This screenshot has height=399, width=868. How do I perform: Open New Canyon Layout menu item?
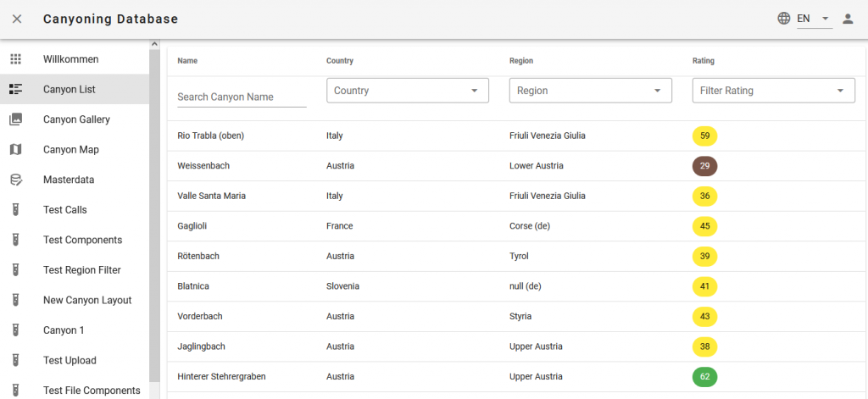[87, 300]
